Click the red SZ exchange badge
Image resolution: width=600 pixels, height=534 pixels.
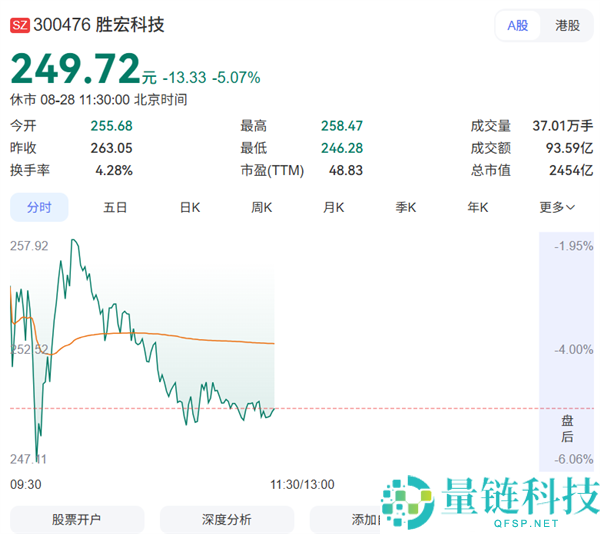[20, 25]
